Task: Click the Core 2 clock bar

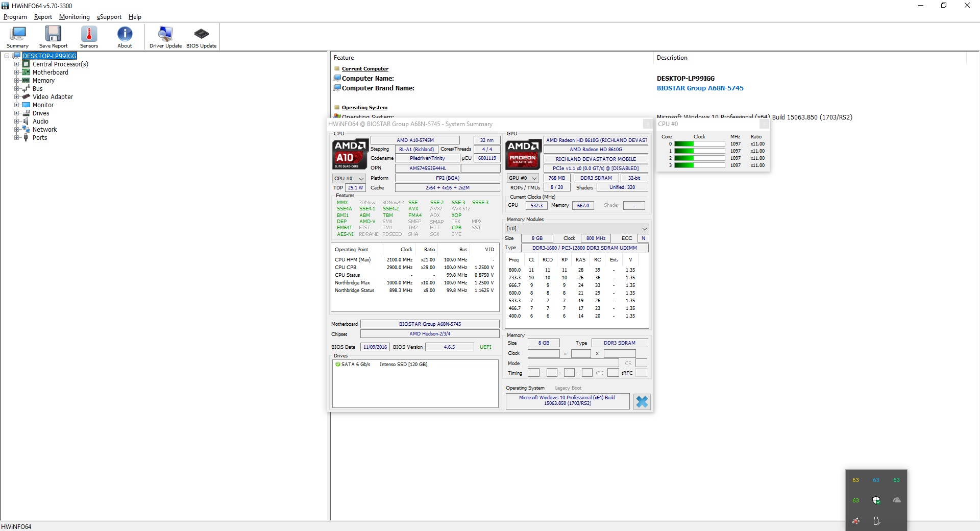Action: pyautogui.click(x=700, y=158)
